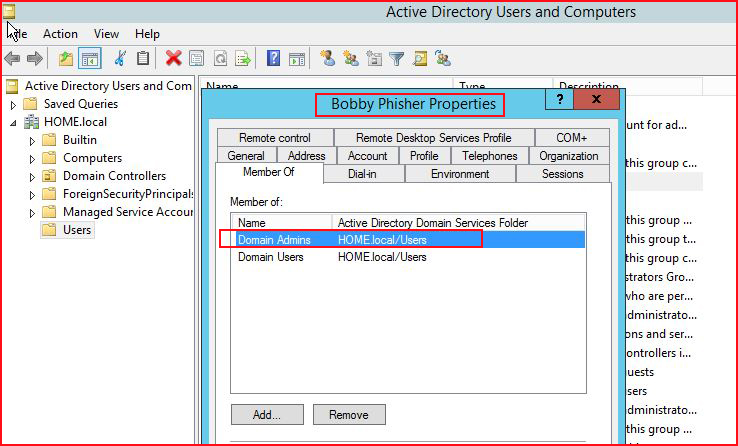Expand the Managed Service Accounts node
The width and height of the screenshot is (738, 446).
tap(32, 213)
